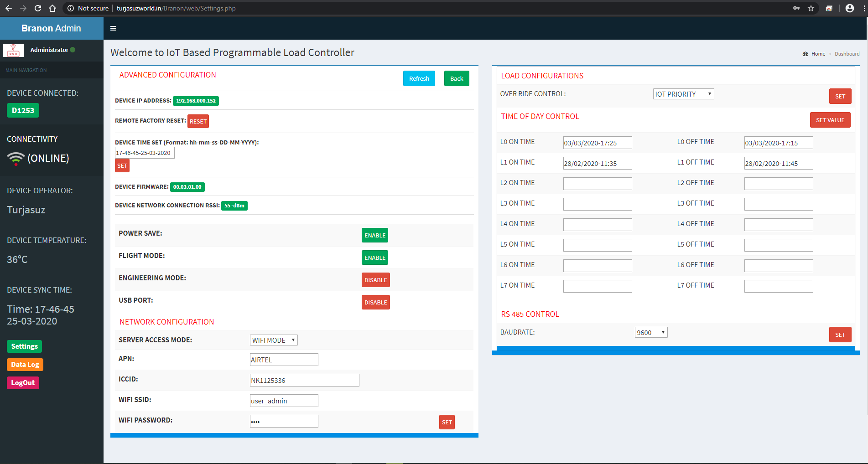The image size is (868, 464).
Task: Click SET under device time
Action: (x=122, y=165)
